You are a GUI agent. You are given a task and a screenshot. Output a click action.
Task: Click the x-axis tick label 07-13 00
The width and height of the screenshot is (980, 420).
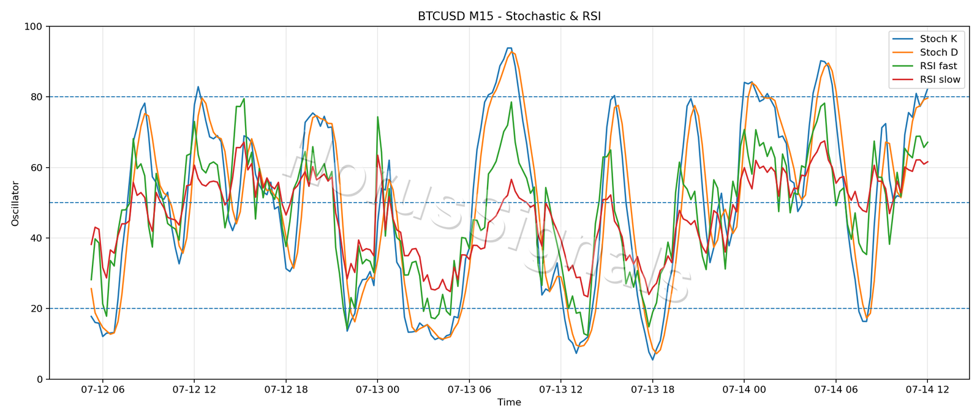tap(377, 389)
